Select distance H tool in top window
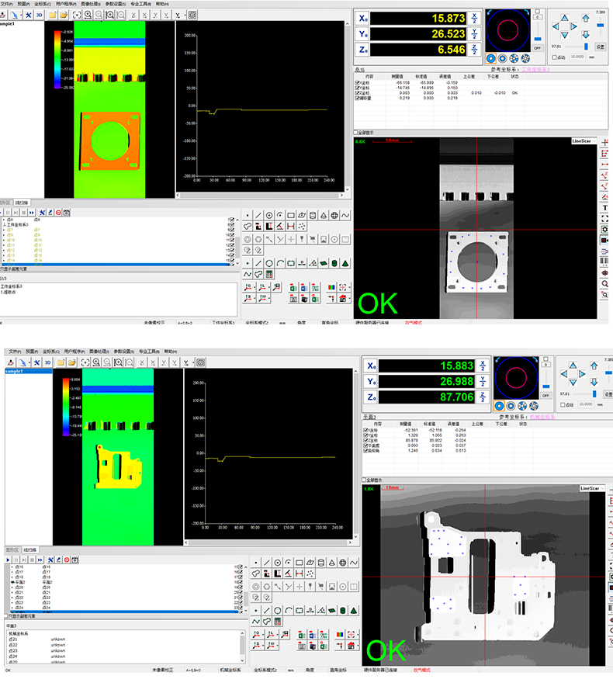 291,227
